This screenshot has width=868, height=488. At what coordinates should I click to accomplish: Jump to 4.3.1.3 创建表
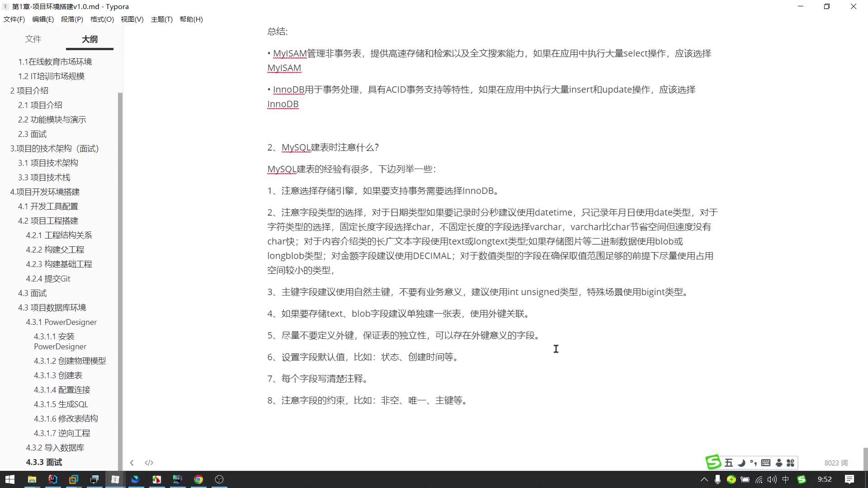58,375
